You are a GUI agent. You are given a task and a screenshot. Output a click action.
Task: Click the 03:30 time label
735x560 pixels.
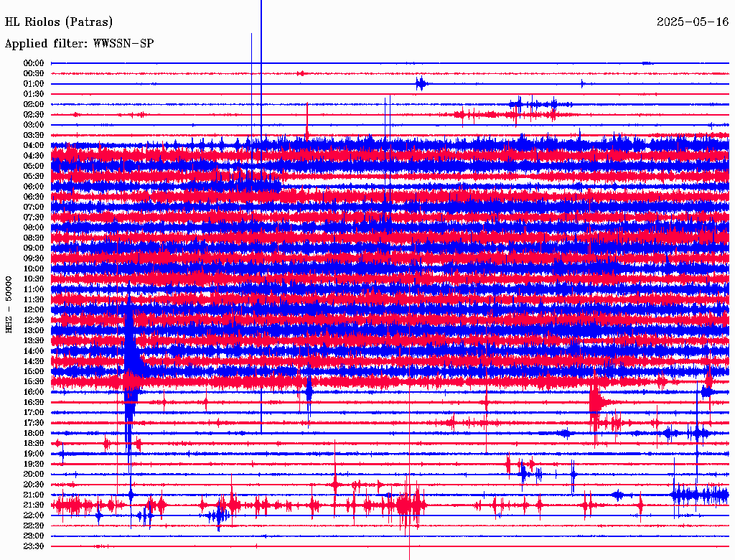coord(34,135)
